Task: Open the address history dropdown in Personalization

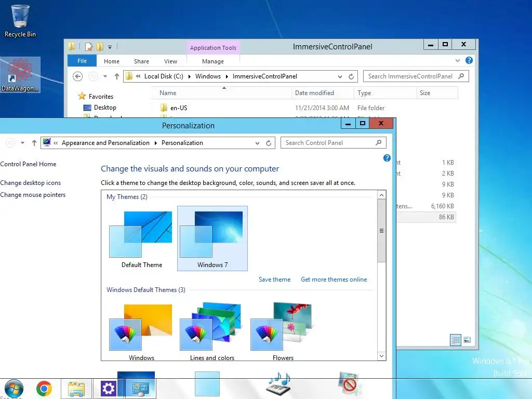Action: (258, 143)
